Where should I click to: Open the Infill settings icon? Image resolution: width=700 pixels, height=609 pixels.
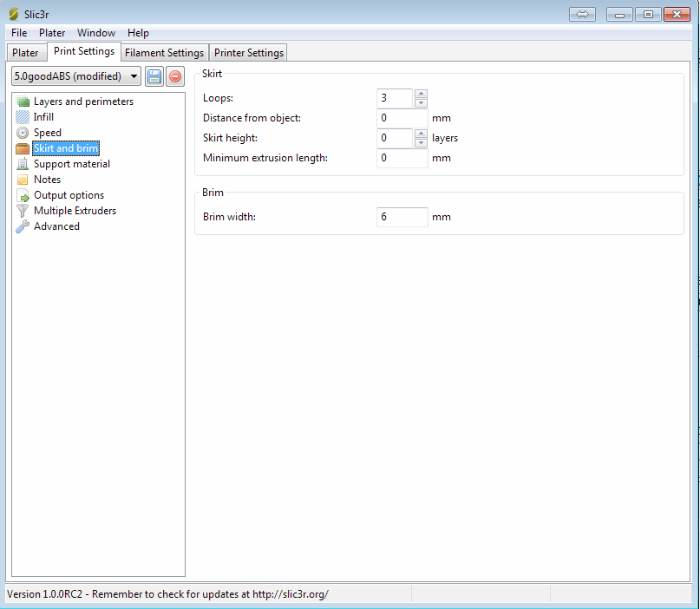click(23, 117)
